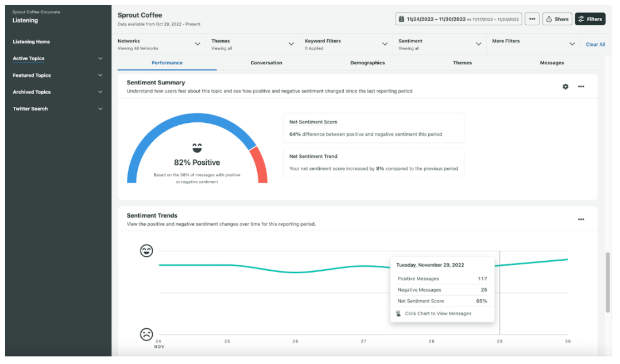Viewport: 620px width, 364px height.
Task: Open Sentiment Trends three-dot options menu
Action: (x=581, y=219)
